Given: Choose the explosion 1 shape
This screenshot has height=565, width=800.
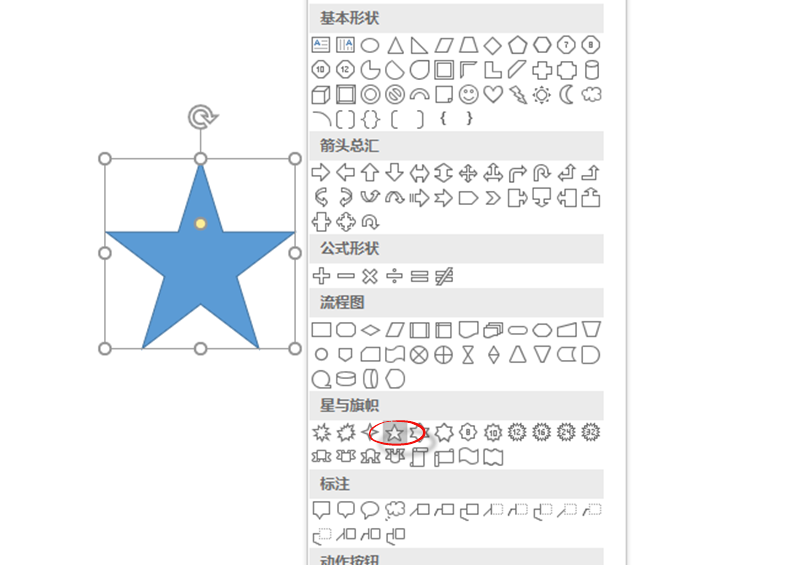Looking at the screenshot, I should (321, 433).
